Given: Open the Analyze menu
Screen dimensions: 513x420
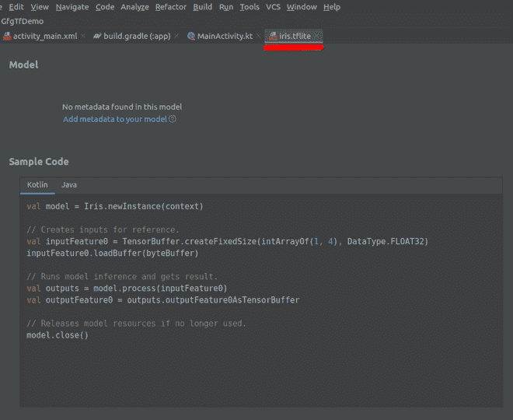Looking at the screenshot, I should tap(134, 7).
